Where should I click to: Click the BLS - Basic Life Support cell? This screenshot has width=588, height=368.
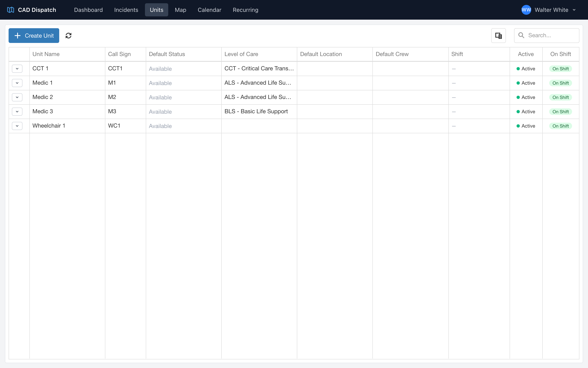(x=259, y=112)
